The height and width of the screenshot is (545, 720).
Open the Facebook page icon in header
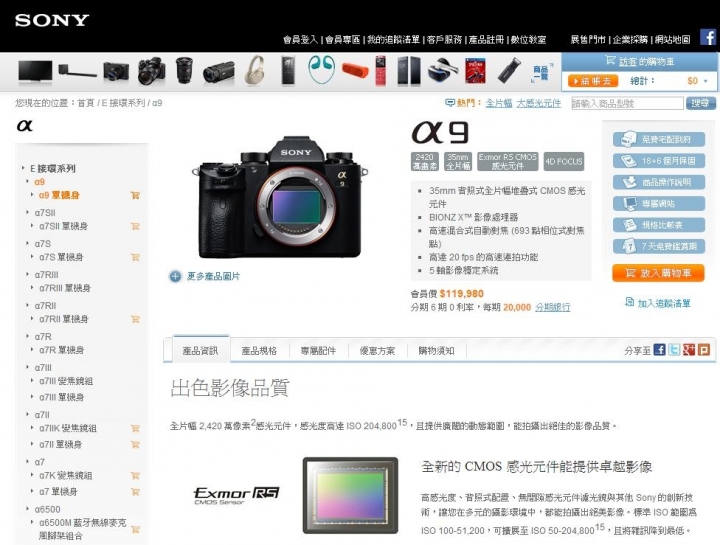coord(708,37)
